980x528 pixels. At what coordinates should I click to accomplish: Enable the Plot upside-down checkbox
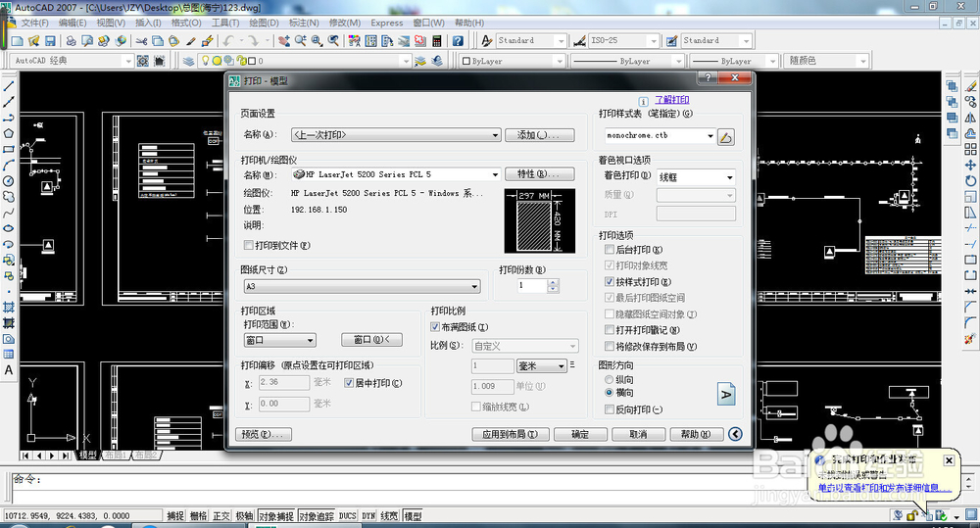(610, 409)
